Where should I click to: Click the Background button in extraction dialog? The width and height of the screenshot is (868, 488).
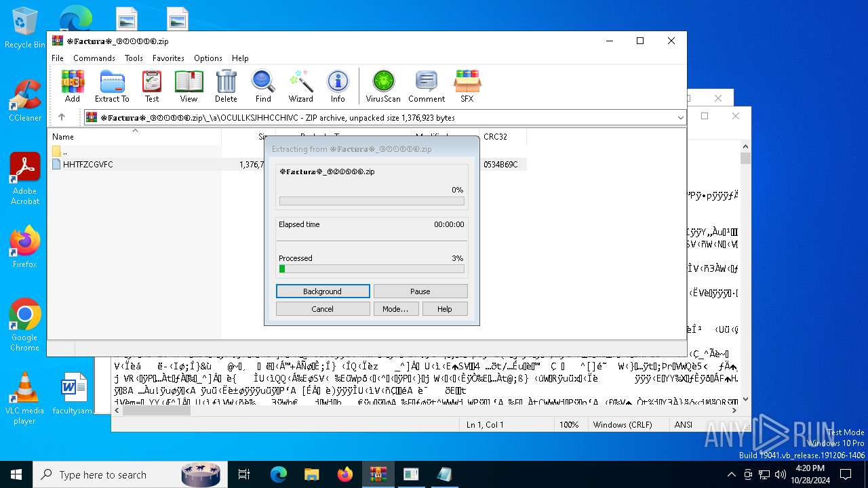tap(323, 291)
